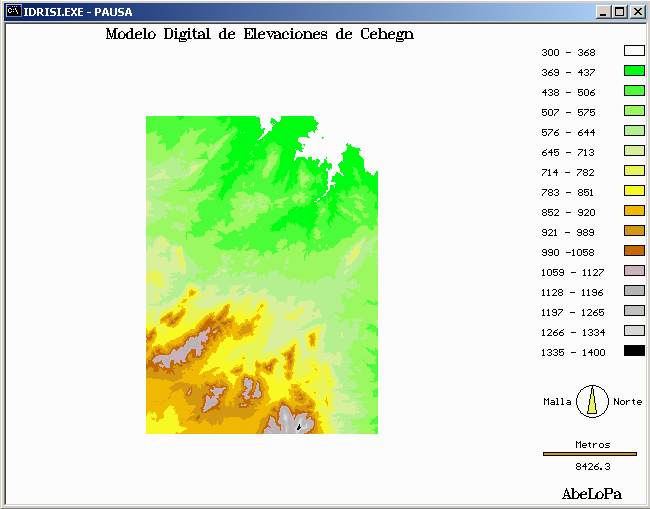Image resolution: width=650 pixels, height=509 pixels.
Task: Click the yellow 783 - 851 legend swatch
Action: pyautogui.click(x=634, y=191)
